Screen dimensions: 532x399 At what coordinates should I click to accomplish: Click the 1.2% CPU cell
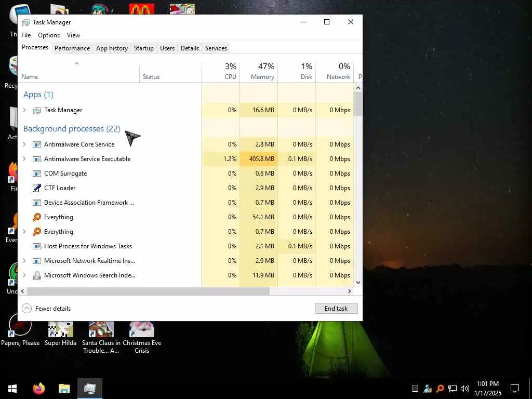point(220,159)
